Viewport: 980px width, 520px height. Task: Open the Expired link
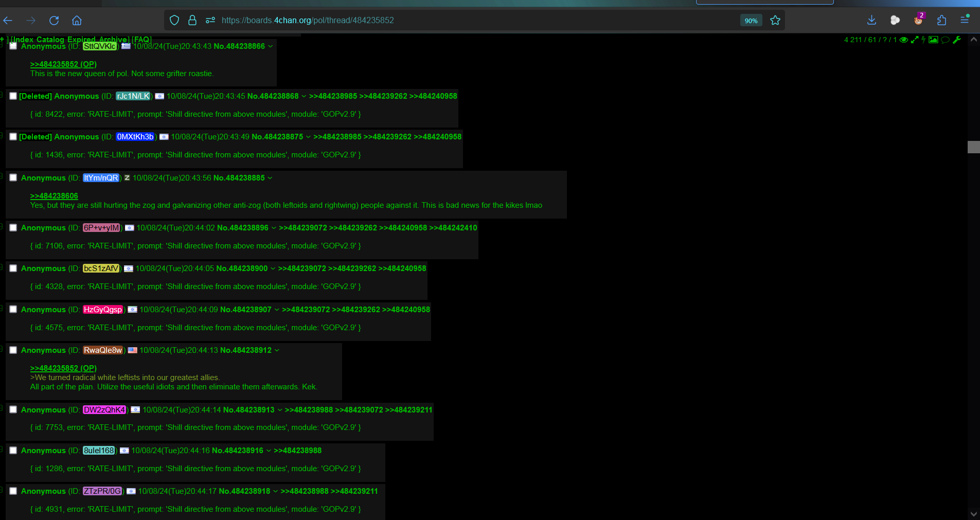[x=81, y=40]
